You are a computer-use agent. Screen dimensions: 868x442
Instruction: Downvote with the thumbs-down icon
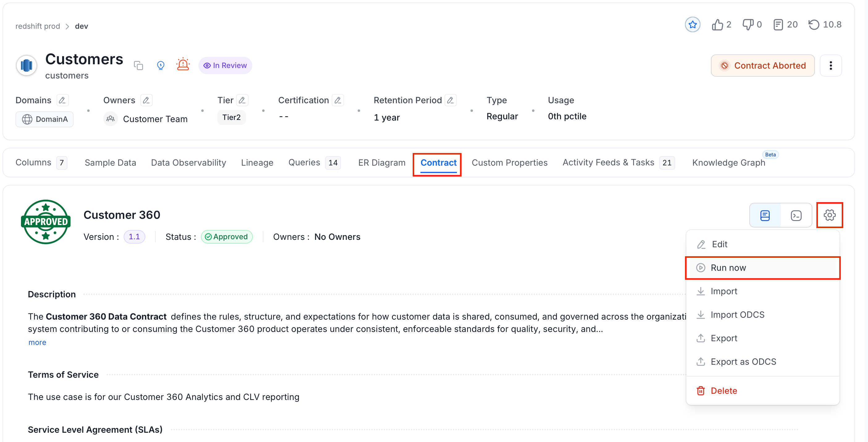(x=748, y=25)
